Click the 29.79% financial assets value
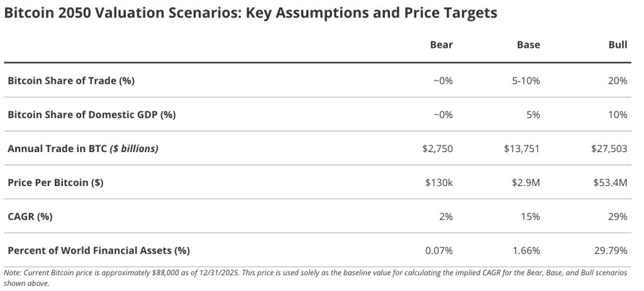This screenshot has height=291, width=644. (x=611, y=250)
